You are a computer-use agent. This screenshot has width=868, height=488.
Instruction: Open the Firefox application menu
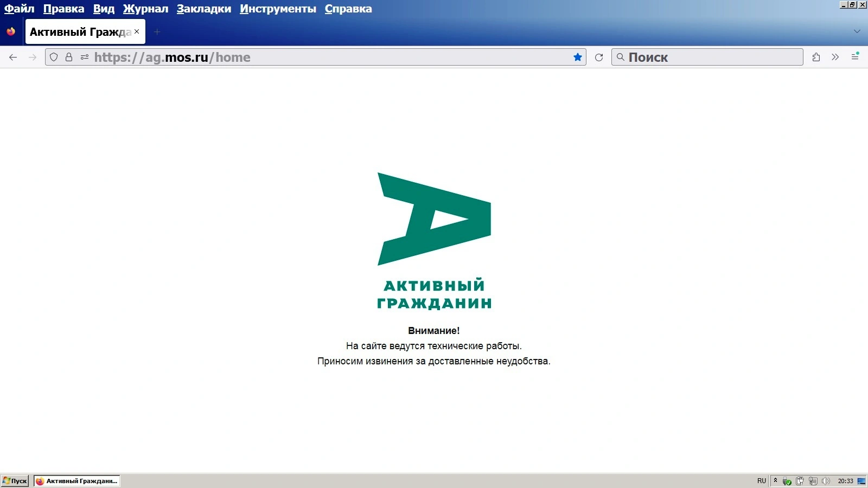coord(855,57)
